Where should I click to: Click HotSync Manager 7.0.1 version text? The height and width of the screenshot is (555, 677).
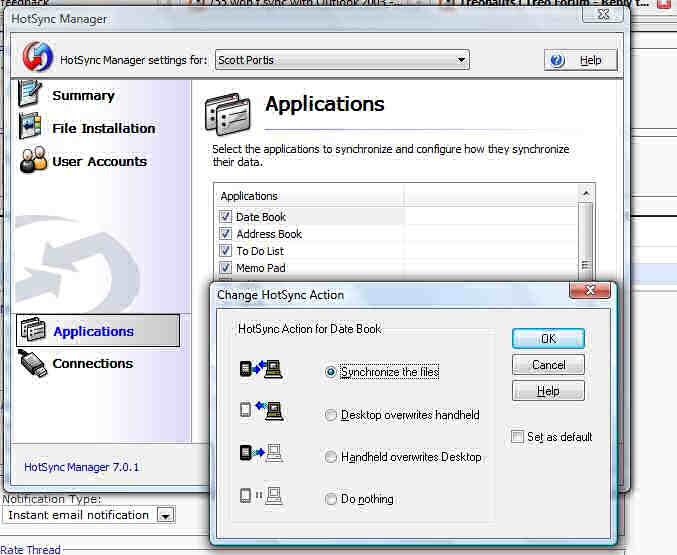tap(82, 467)
